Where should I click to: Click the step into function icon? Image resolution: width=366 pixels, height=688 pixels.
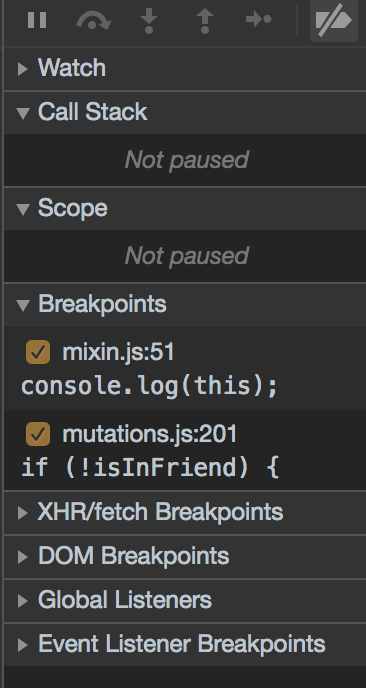click(x=149, y=21)
